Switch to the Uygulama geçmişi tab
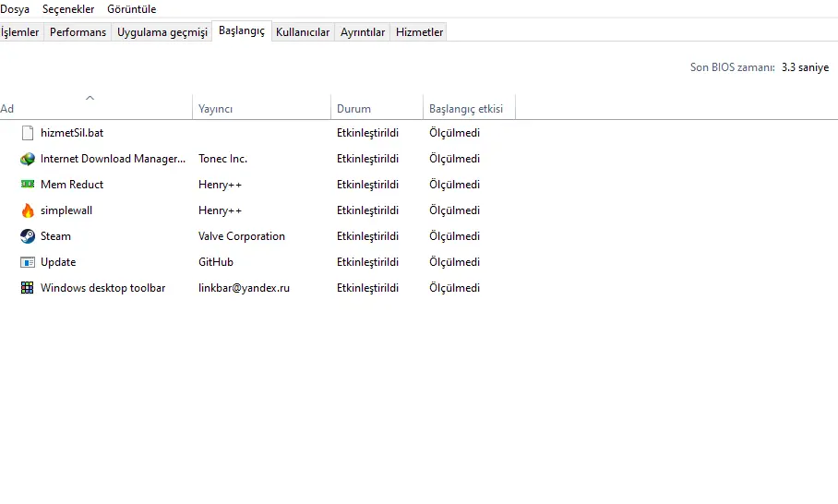This screenshot has height=504, width=838. point(162,32)
